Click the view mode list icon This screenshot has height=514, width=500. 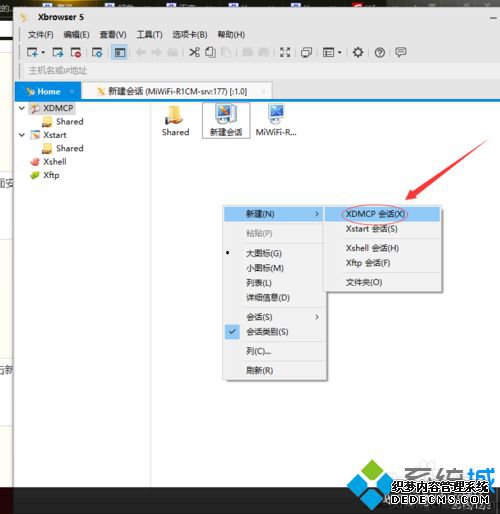[x=328, y=52]
